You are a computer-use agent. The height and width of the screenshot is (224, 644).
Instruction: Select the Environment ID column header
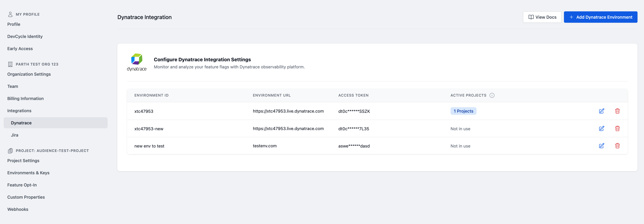coord(152,95)
